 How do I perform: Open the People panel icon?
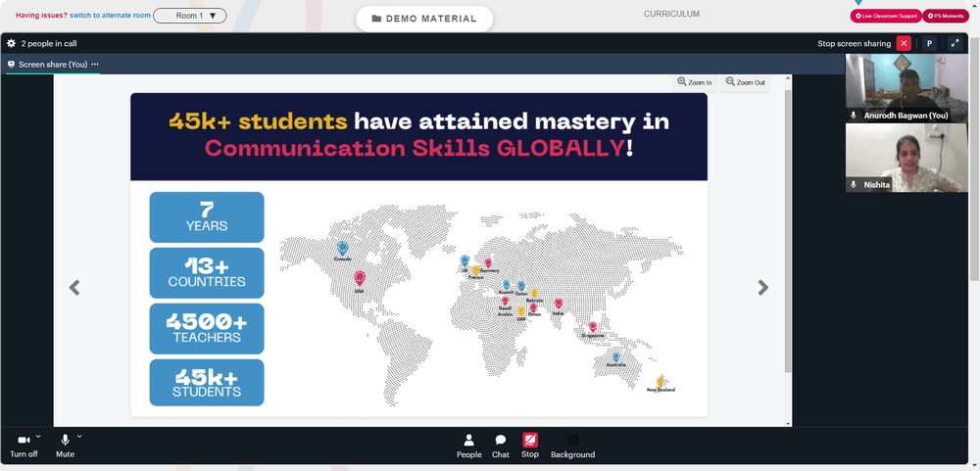tap(468, 441)
